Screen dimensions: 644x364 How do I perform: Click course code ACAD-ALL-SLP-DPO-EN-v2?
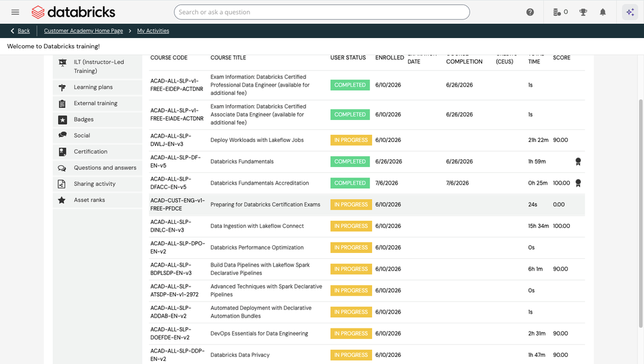(x=177, y=248)
